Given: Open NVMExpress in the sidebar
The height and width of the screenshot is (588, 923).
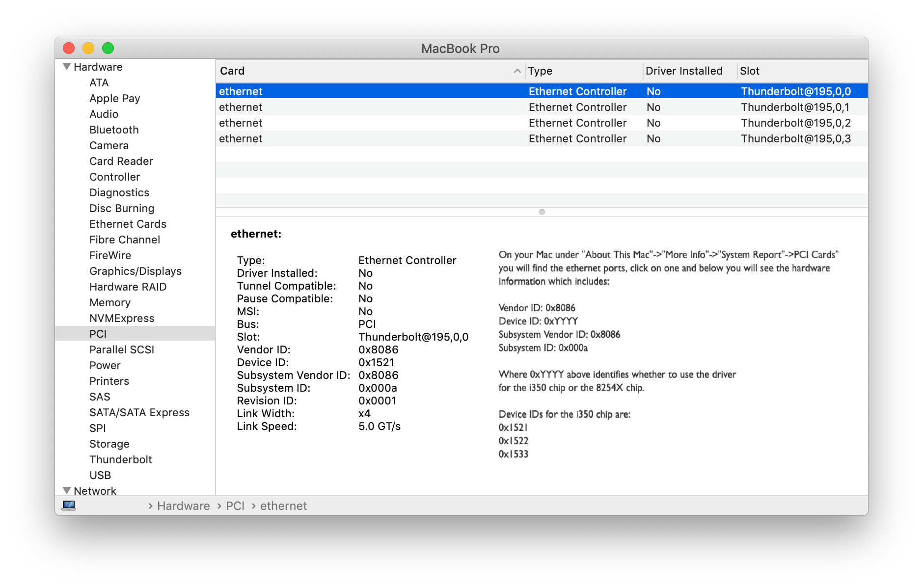Looking at the screenshot, I should click(x=122, y=318).
